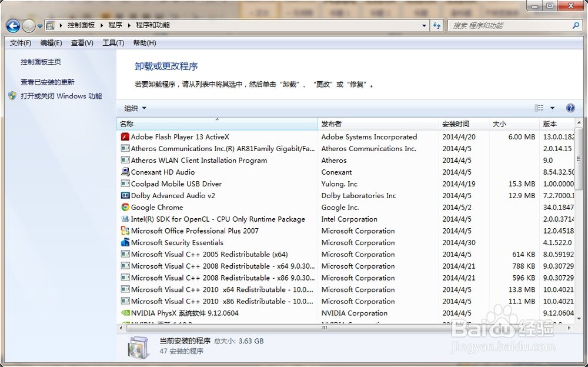Viewport: 588px width, 367px height.
Task: Open the recent pages dropdown beside forward button
Action: point(39,25)
